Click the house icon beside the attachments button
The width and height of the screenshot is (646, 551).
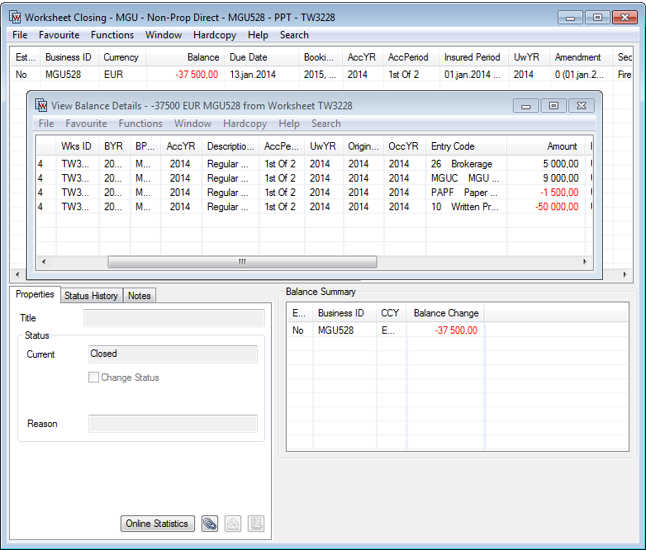233,523
